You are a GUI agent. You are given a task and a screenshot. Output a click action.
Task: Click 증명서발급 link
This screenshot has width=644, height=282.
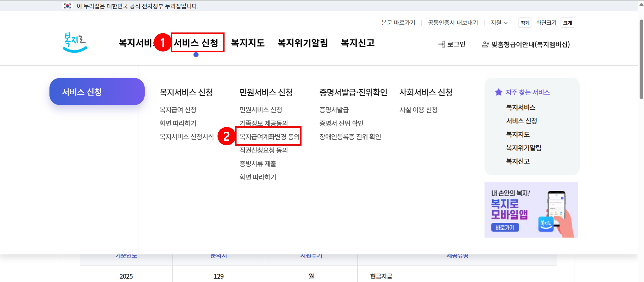coord(334,110)
